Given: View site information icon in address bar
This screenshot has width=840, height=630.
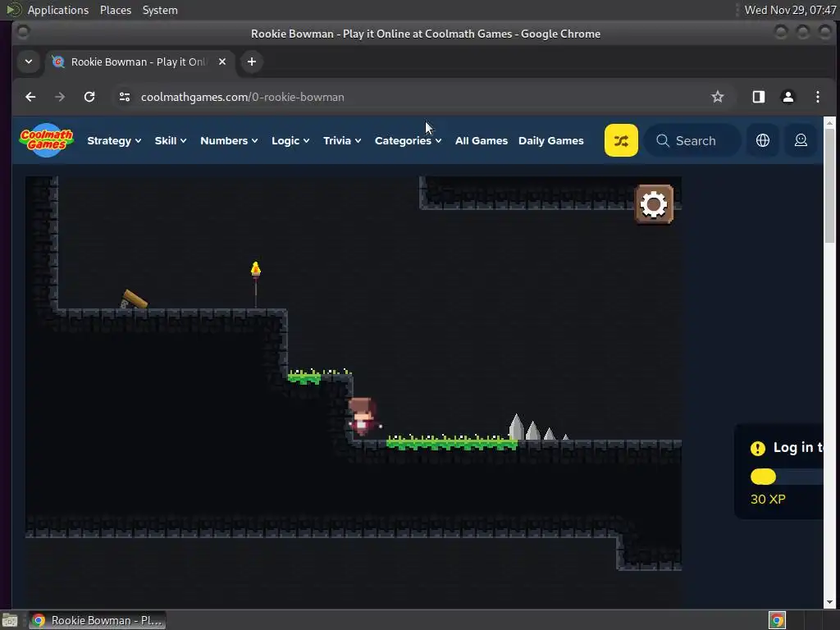Looking at the screenshot, I should [125, 97].
